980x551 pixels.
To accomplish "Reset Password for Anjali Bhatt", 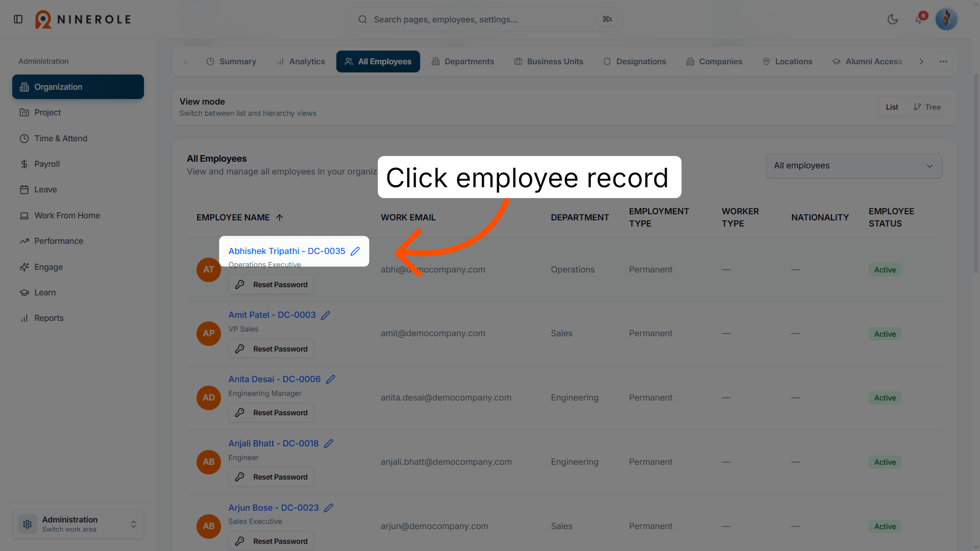I will click(x=271, y=477).
